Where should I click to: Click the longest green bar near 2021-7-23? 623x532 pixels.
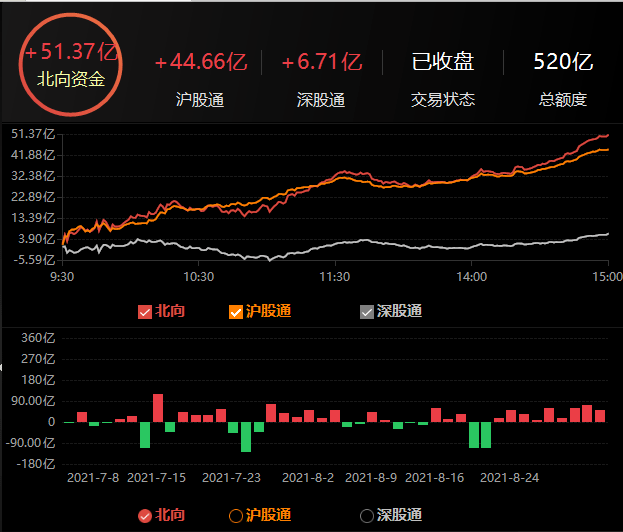pyautogui.click(x=246, y=437)
